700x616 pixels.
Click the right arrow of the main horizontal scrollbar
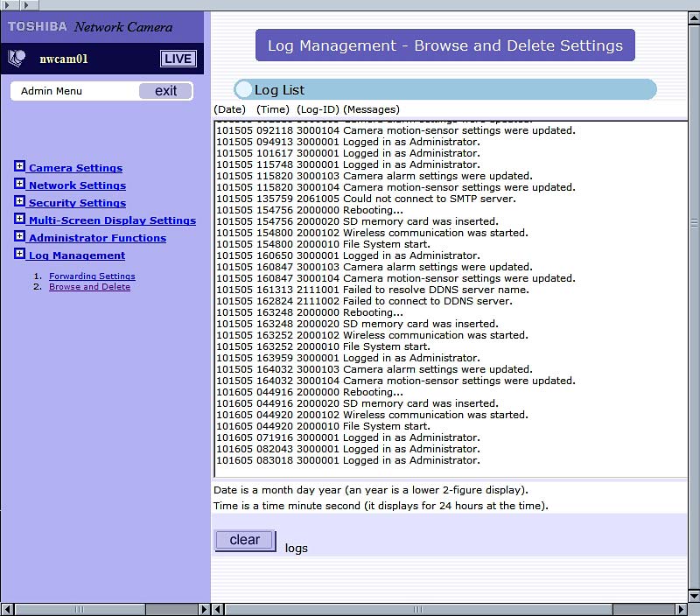click(681, 609)
